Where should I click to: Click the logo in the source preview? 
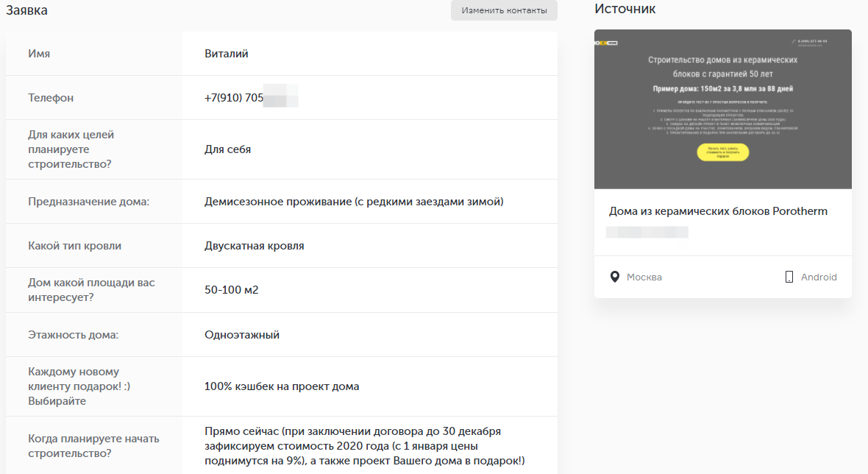[x=606, y=43]
